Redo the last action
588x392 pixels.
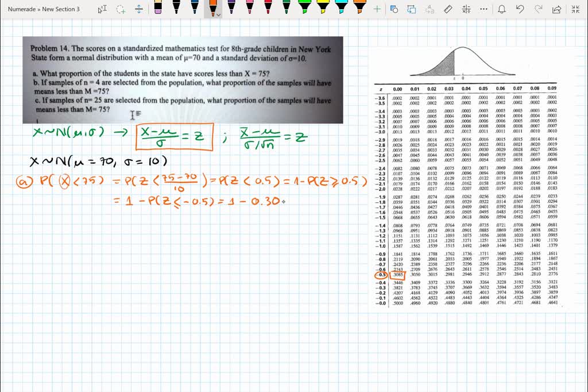coord(539,9)
